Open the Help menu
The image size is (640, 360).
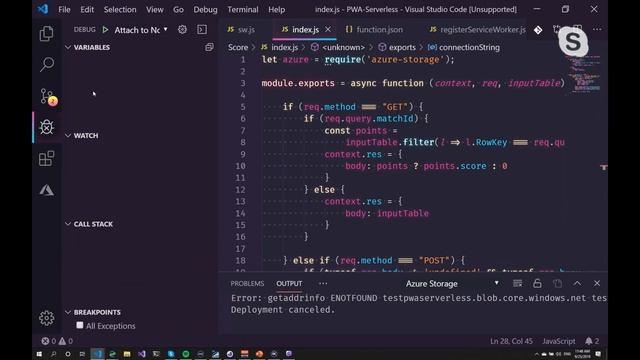tap(276, 9)
